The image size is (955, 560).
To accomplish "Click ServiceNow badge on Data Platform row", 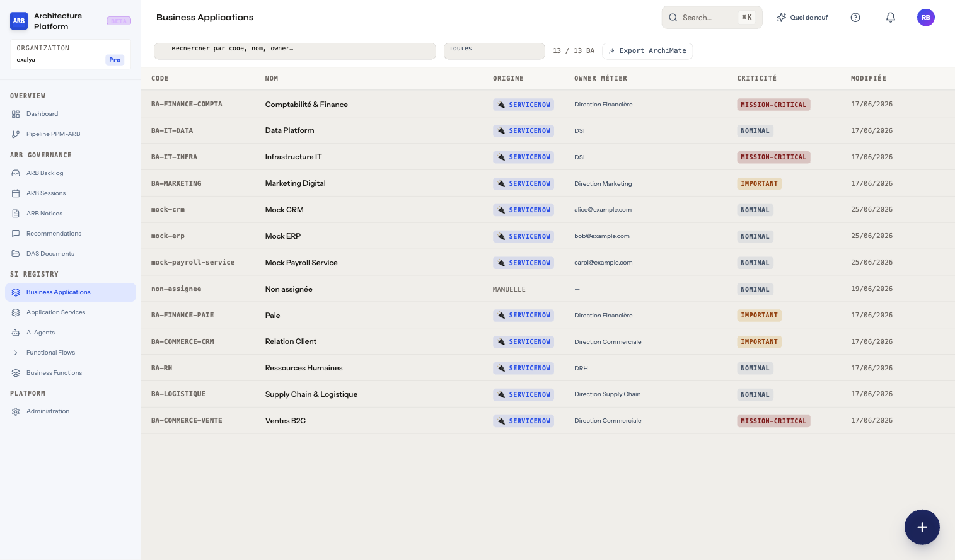I will coord(523,131).
